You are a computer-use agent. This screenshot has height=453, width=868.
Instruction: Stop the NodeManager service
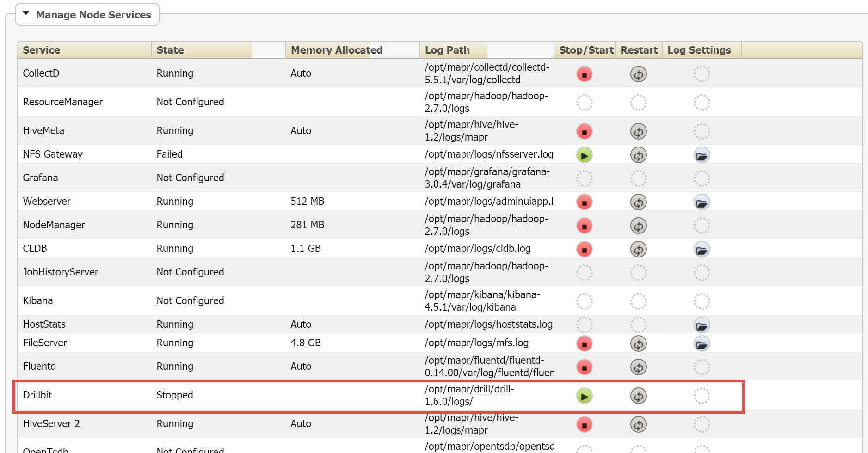pos(585,226)
